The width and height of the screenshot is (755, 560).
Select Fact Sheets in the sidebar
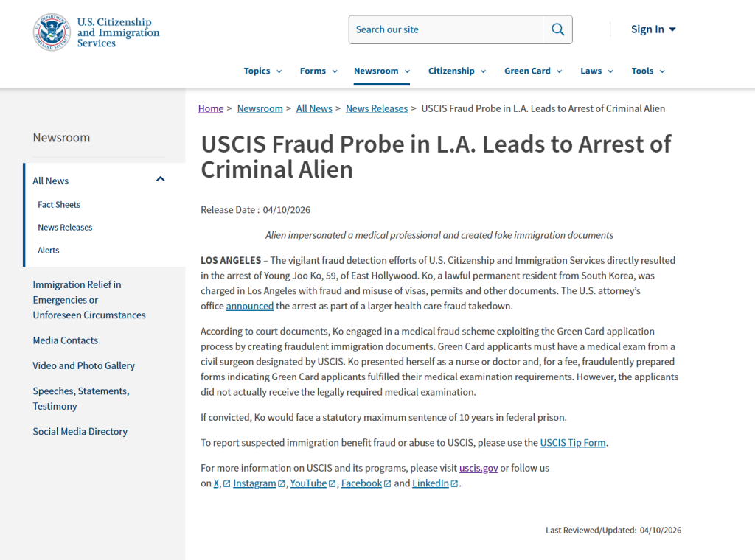pyautogui.click(x=59, y=205)
